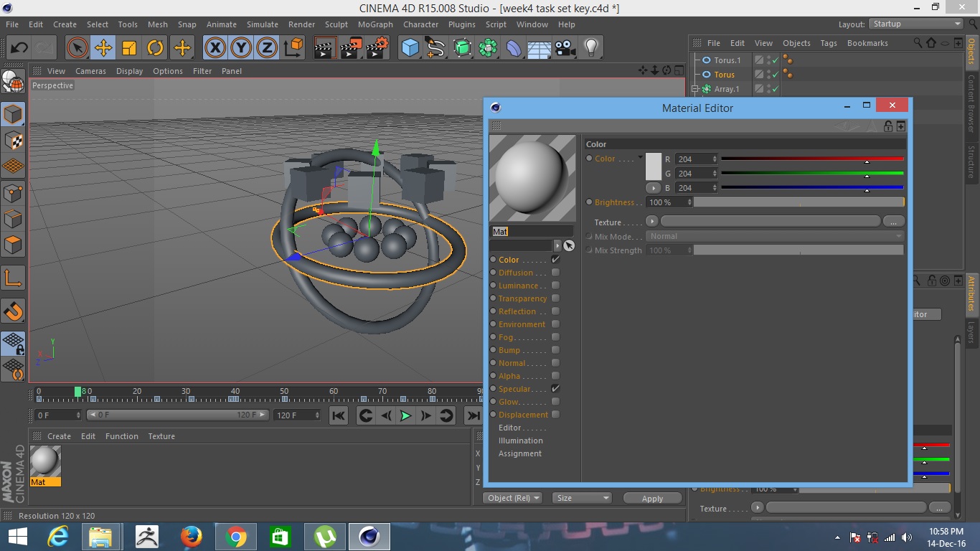Select the Rotate tool

click(x=155, y=48)
